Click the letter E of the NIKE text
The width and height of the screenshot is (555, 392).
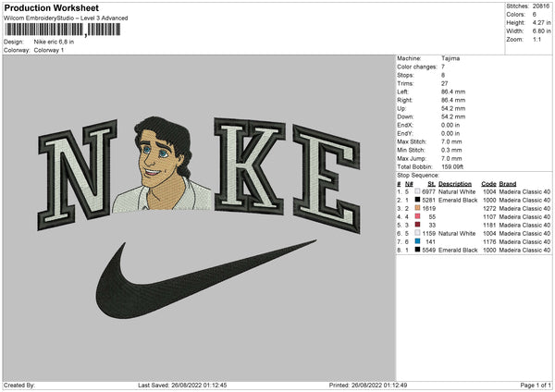pyautogui.click(x=327, y=178)
